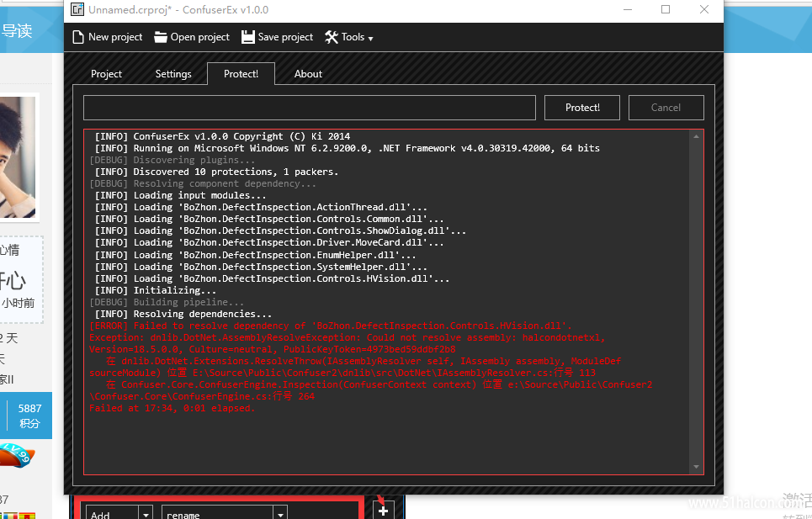This screenshot has height=519, width=812.
Task: Click the '导读' link on the webpage
Action: pyautogui.click(x=17, y=31)
